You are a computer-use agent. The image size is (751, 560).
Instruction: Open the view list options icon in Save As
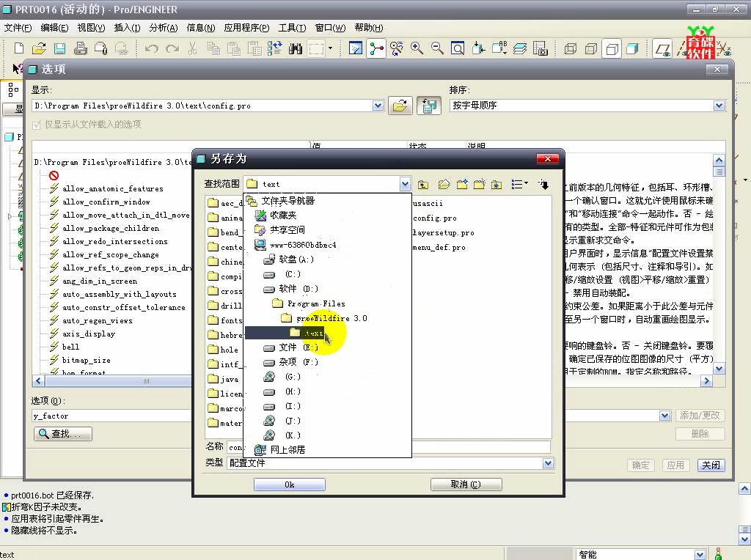pyautogui.click(x=519, y=184)
